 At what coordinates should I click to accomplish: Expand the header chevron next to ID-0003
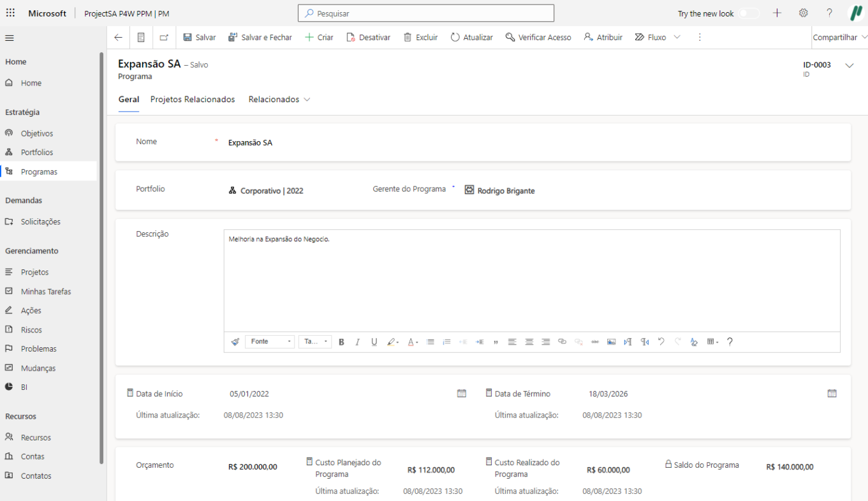[849, 65]
